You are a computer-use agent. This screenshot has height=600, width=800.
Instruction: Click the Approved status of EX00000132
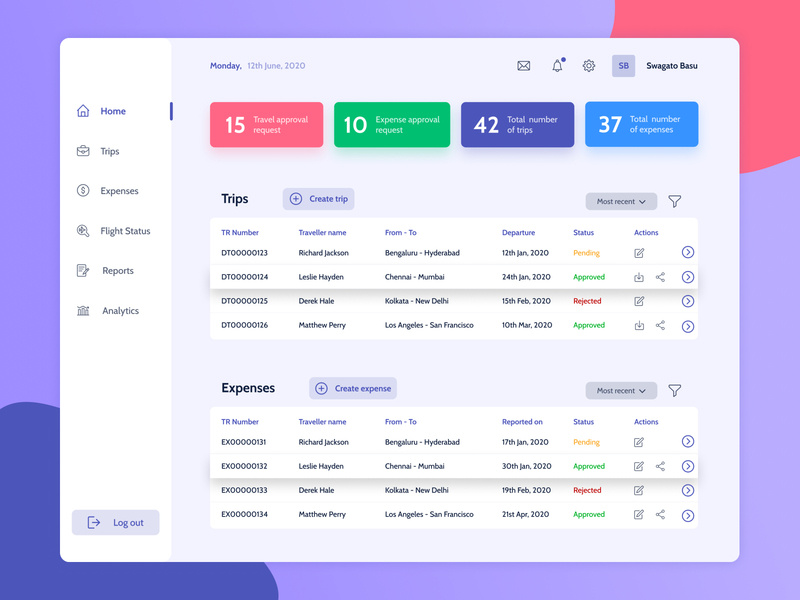coord(589,466)
